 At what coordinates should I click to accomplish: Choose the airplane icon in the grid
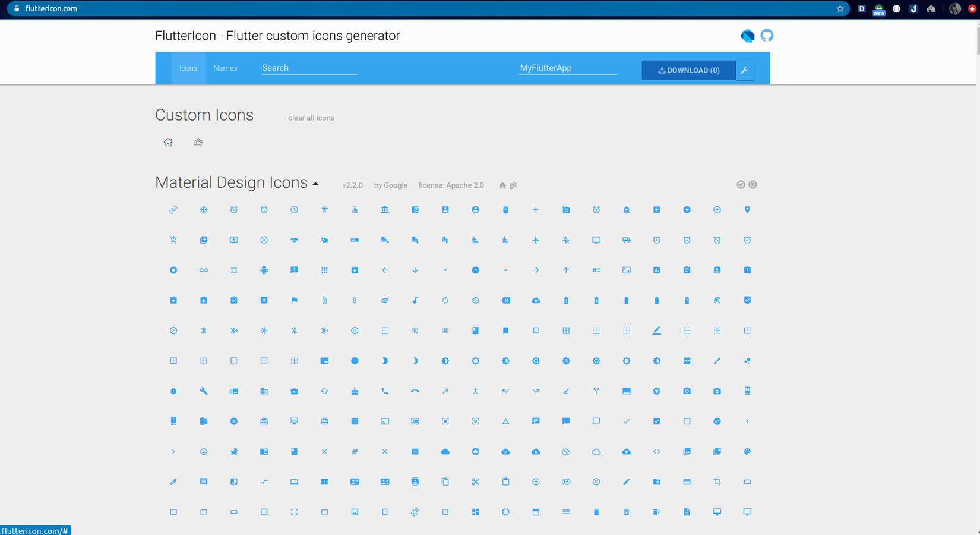tap(536, 240)
